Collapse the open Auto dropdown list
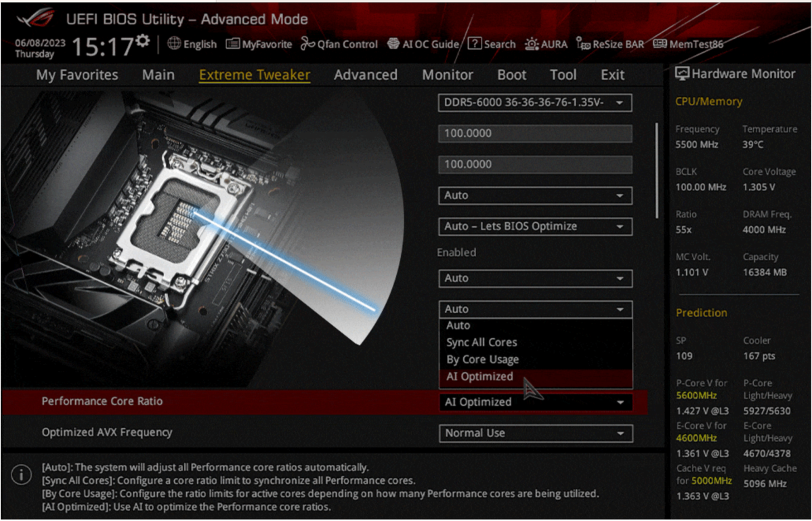This screenshot has width=812, height=521. coord(535,309)
